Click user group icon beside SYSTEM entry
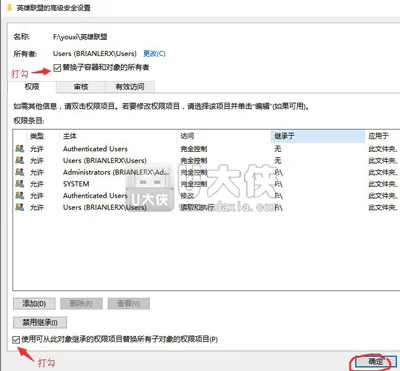Screen dimensions: 400x371 pyautogui.click(x=20, y=184)
